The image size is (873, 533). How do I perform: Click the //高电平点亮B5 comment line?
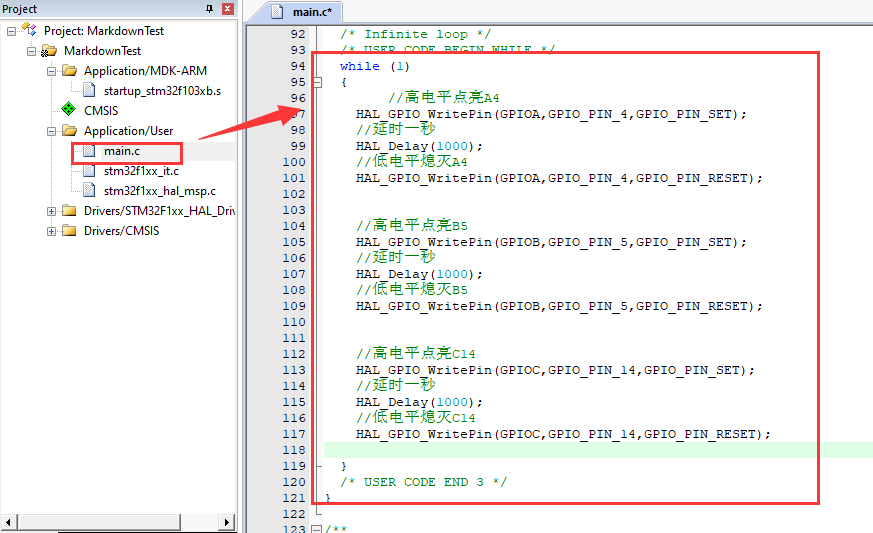tap(411, 226)
